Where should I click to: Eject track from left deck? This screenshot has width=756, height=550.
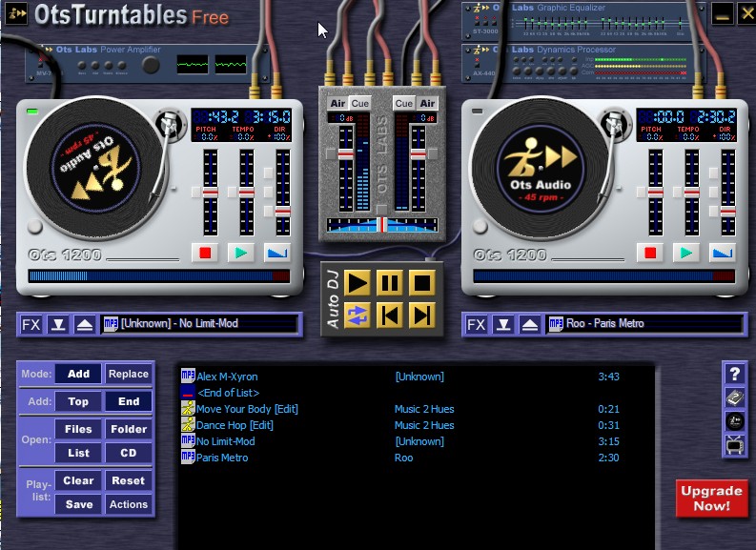(x=85, y=324)
